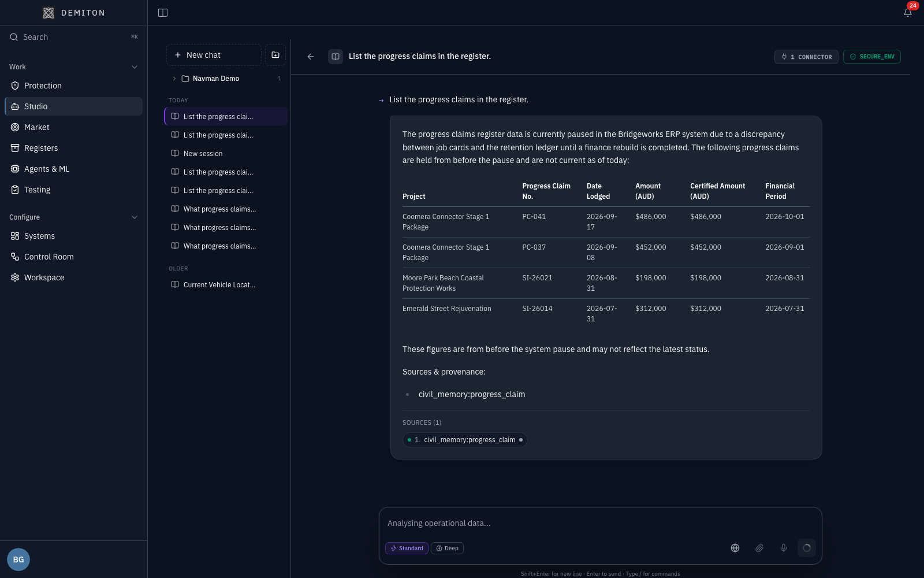
Task: Collapse the Configure section chevron
Action: (135, 217)
